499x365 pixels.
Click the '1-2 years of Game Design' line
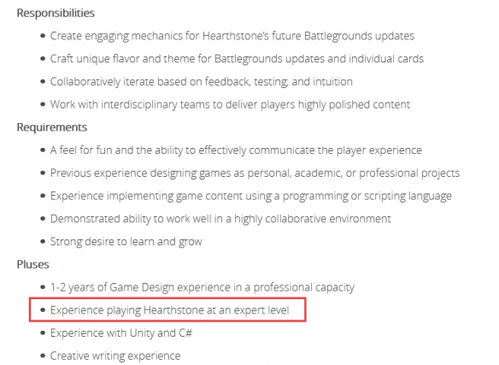click(x=202, y=287)
